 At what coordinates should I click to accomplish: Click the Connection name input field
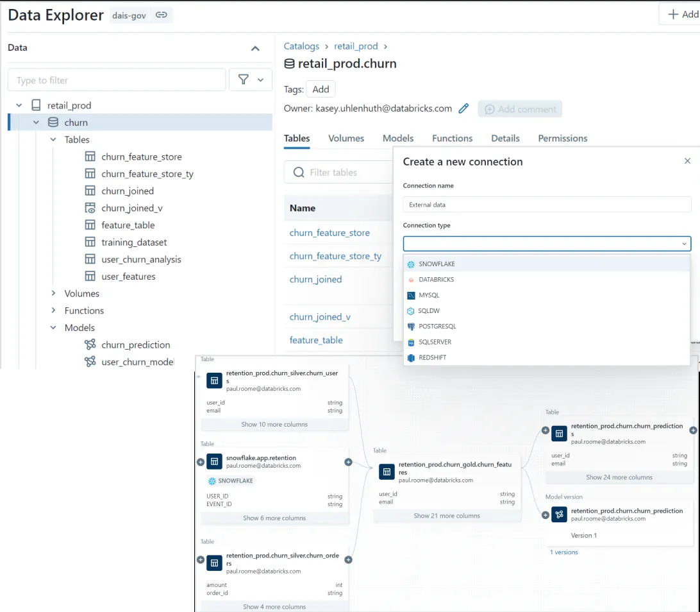(x=547, y=205)
